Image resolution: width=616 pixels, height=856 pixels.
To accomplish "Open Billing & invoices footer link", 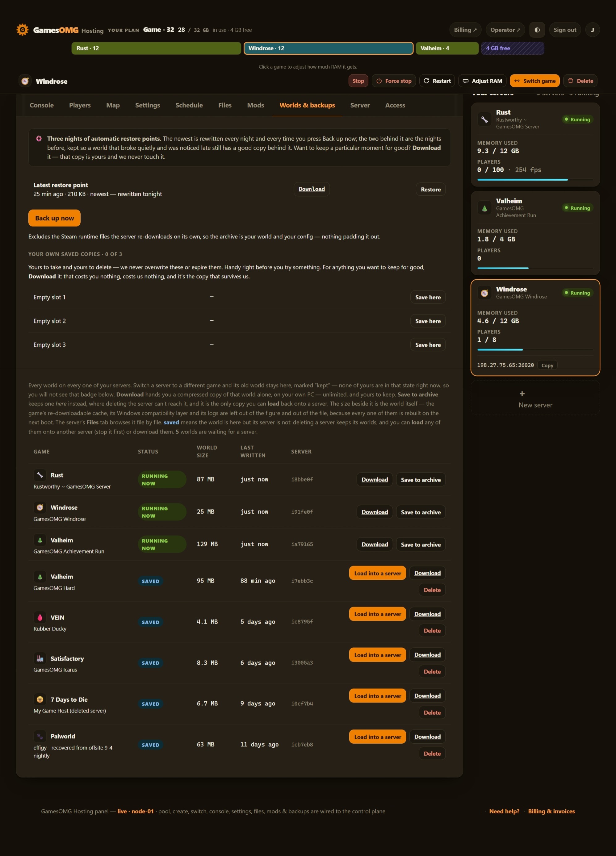I will (551, 812).
